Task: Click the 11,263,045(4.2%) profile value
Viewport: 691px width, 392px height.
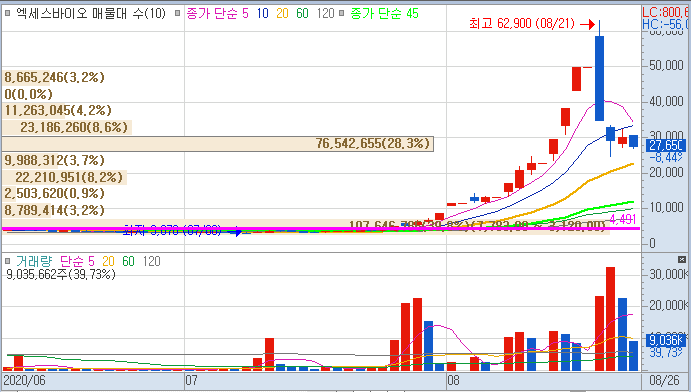Action: [x=58, y=110]
